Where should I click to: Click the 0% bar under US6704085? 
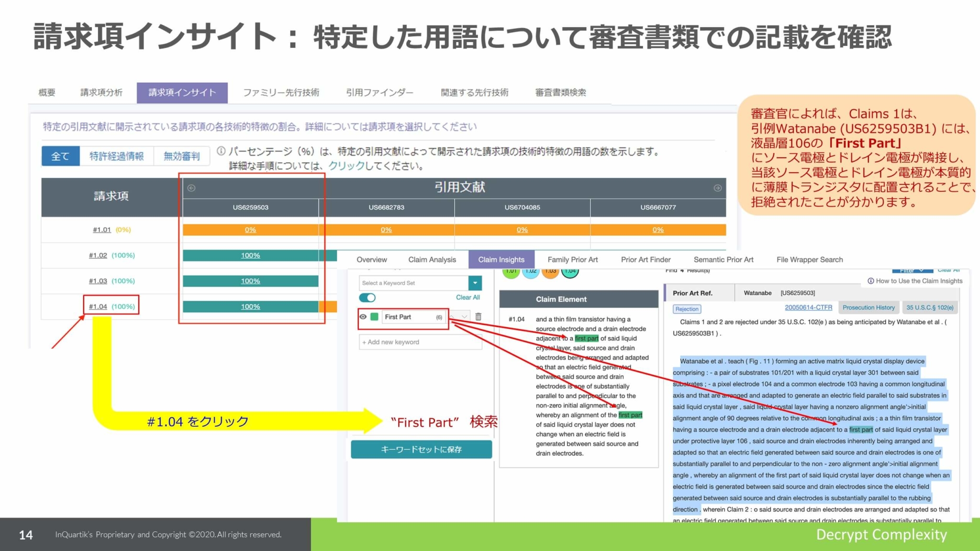522,230
